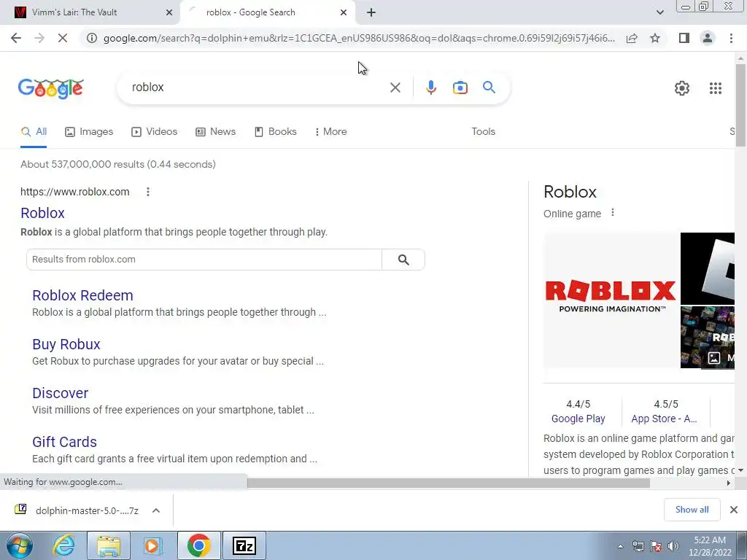Open the Roblox Powering Imagination image
The image size is (747, 560).
pyautogui.click(x=611, y=300)
